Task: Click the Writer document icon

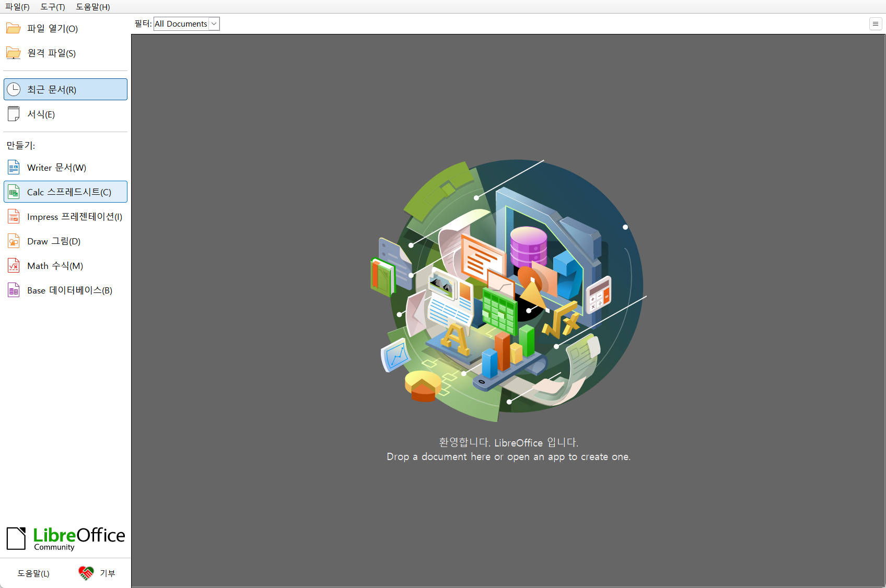Action: click(14, 167)
